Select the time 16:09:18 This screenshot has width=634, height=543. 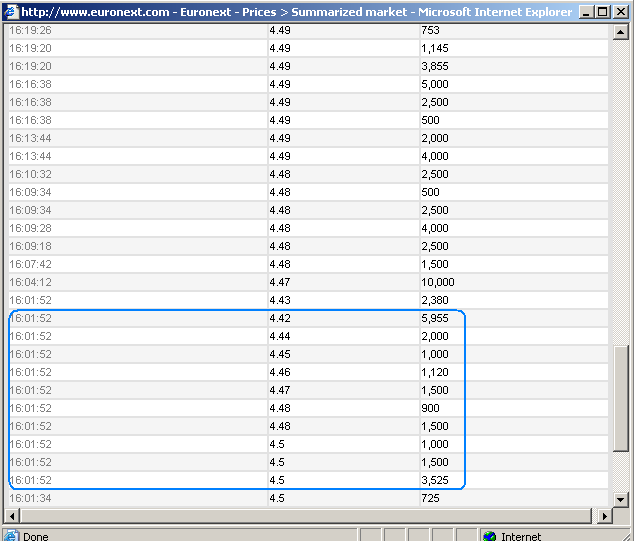(x=30, y=246)
